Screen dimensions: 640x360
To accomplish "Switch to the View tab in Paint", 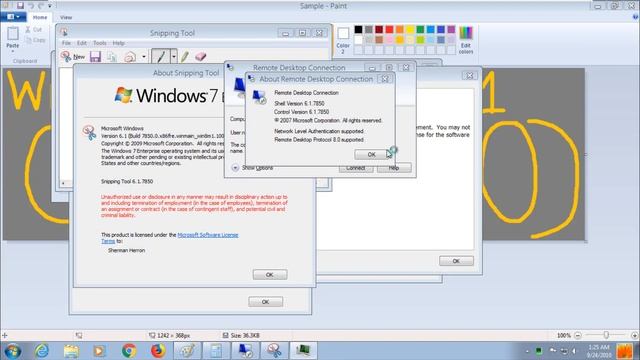I will (66, 18).
